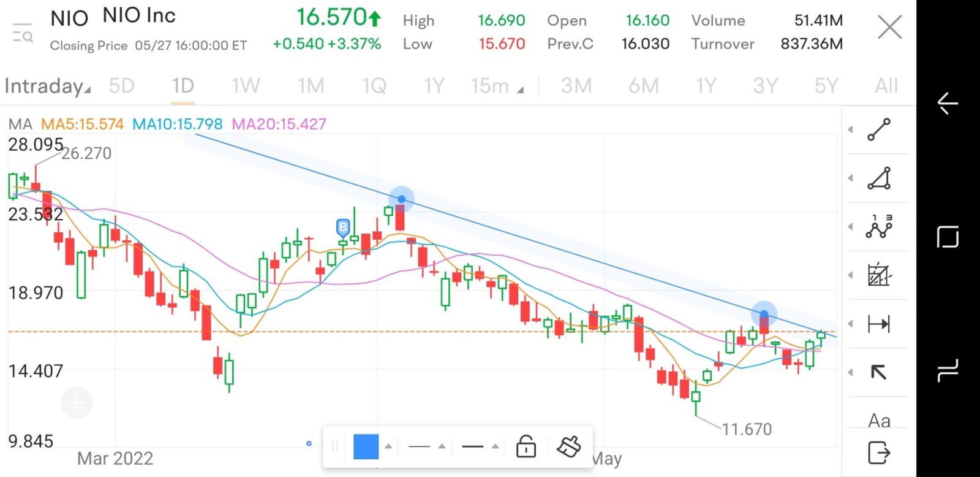Choose the All time range
The image size is (980, 477).
tap(886, 86)
